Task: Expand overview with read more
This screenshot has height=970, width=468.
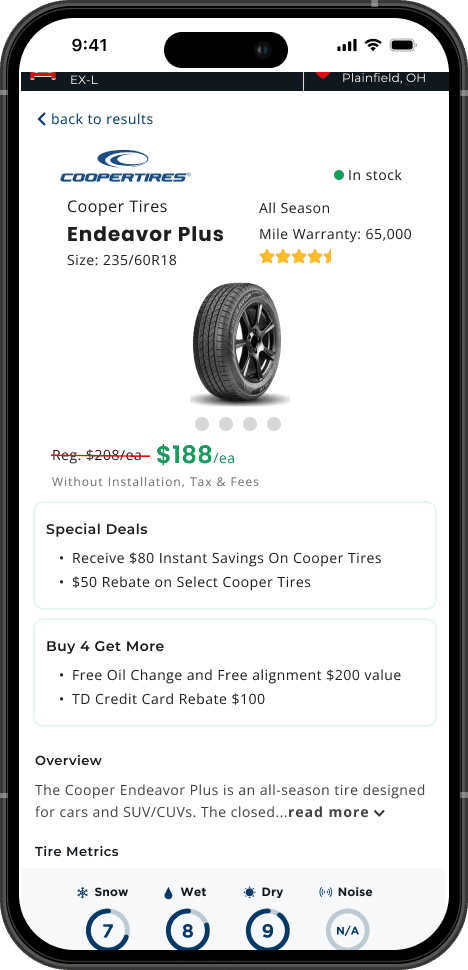Action: pyautogui.click(x=336, y=812)
